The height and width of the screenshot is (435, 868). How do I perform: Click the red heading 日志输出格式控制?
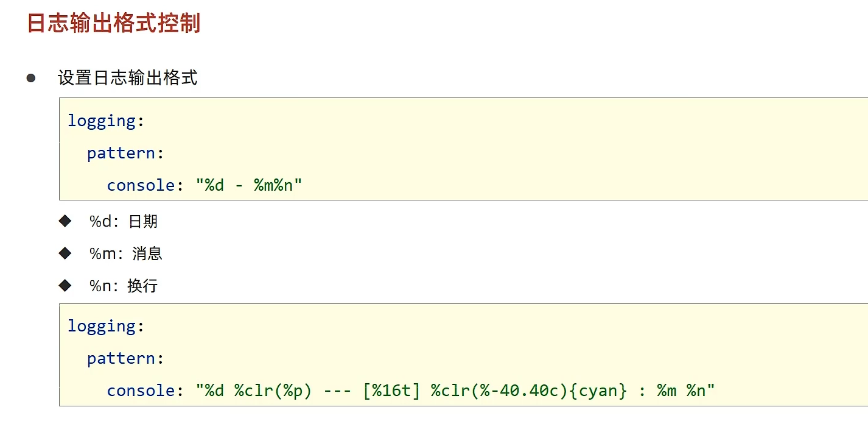[x=114, y=23]
